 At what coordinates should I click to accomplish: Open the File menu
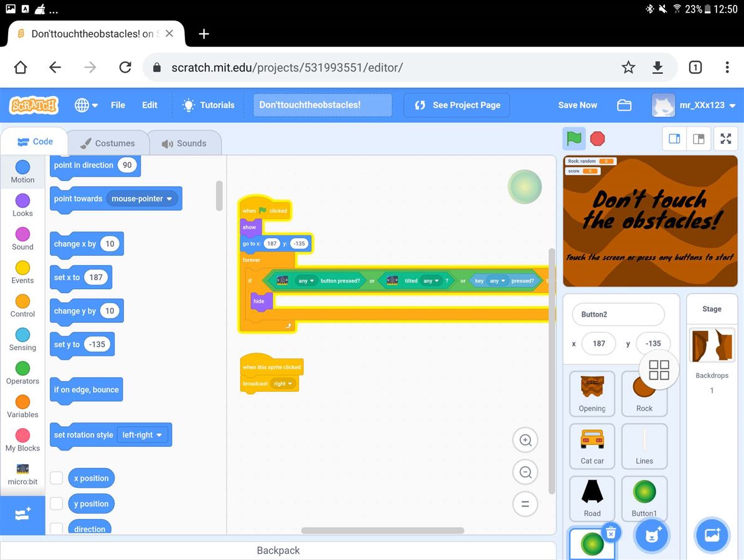point(118,105)
